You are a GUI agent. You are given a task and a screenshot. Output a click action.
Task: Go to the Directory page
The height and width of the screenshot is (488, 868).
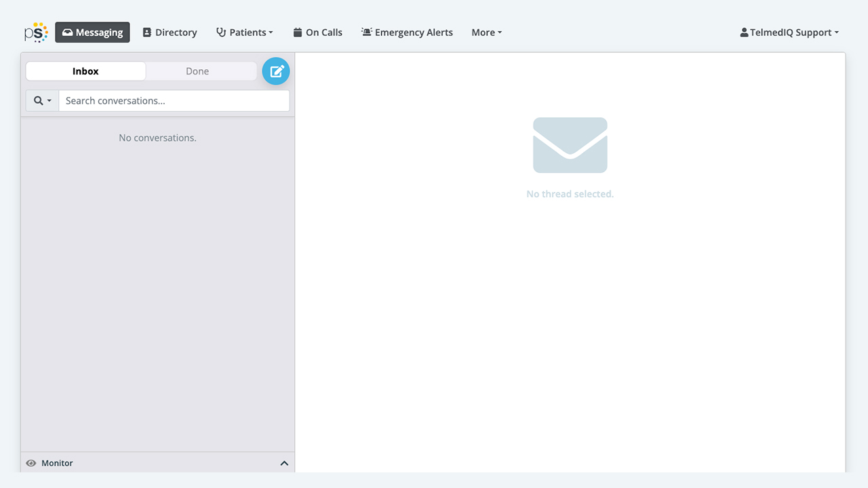[170, 33]
